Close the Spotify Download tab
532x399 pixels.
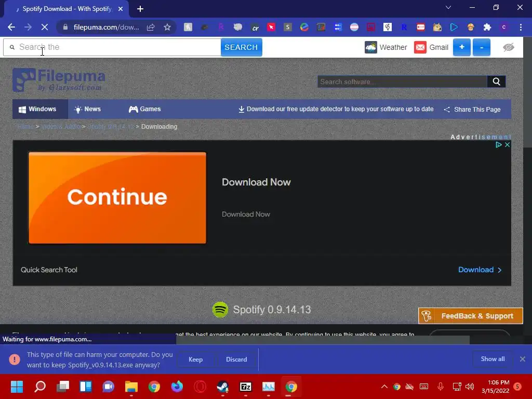tap(121, 9)
